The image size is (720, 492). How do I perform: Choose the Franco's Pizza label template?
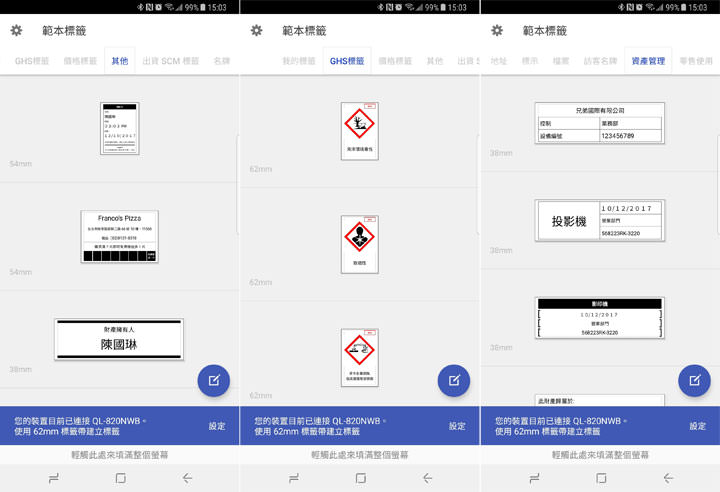(x=120, y=237)
